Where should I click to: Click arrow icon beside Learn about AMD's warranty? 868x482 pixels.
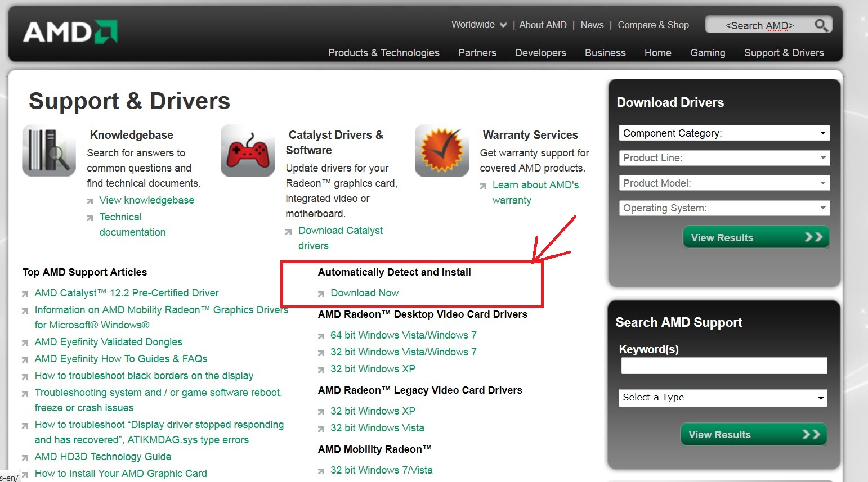point(483,186)
